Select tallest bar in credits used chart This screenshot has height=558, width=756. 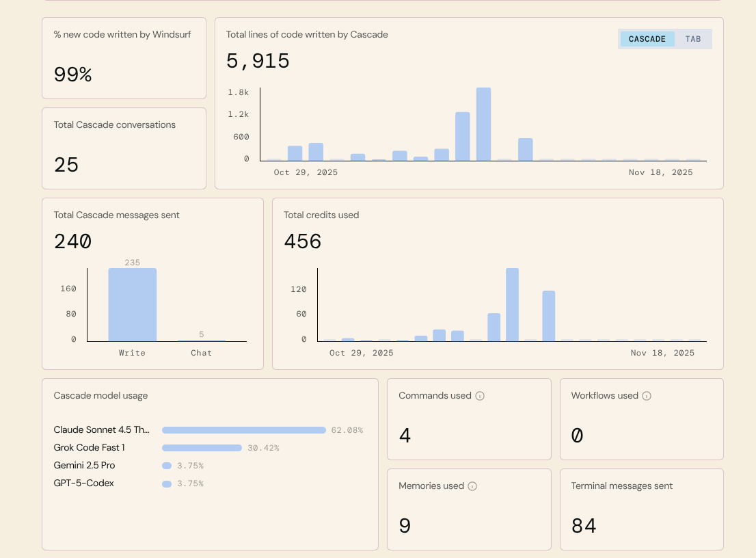tap(512, 304)
